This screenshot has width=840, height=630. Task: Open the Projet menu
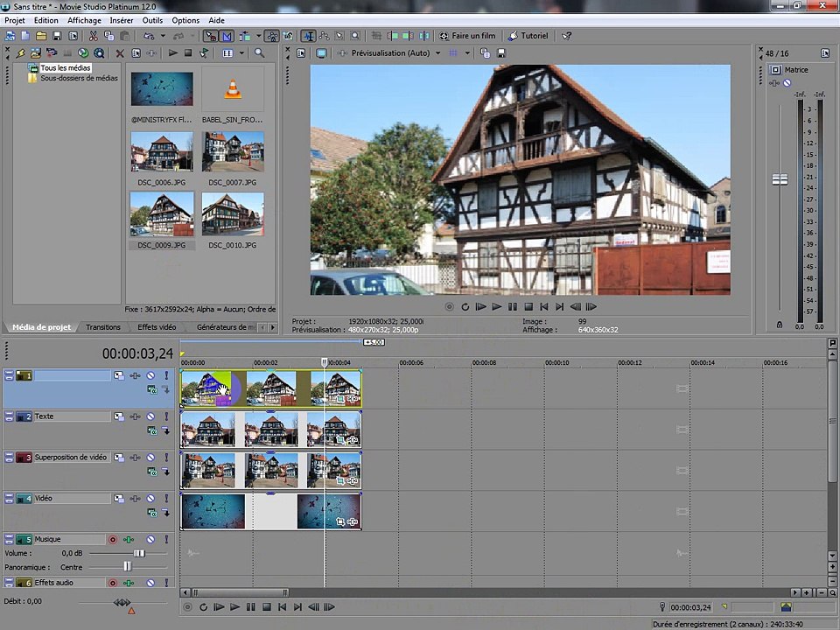coord(15,20)
